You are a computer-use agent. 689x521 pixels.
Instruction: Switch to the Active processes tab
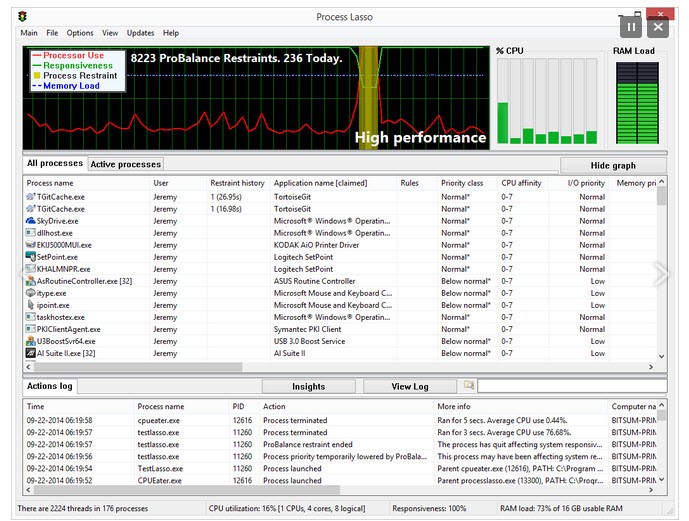[126, 164]
